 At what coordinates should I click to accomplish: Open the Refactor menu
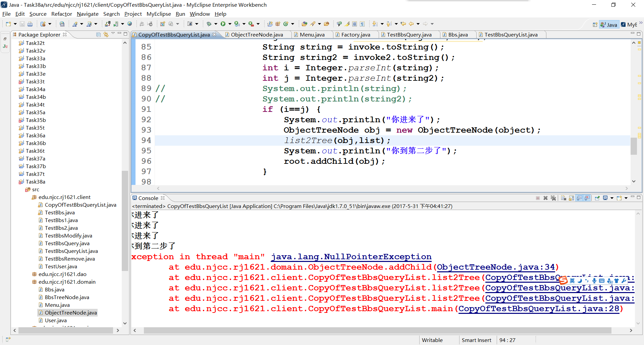[x=61, y=14]
